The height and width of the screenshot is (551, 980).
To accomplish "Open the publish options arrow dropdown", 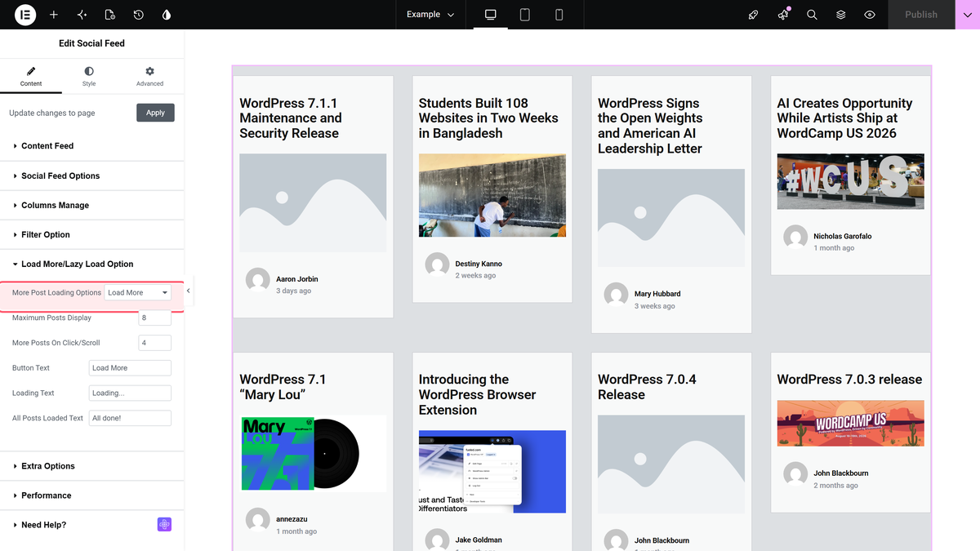I will pyautogui.click(x=968, y=15).
